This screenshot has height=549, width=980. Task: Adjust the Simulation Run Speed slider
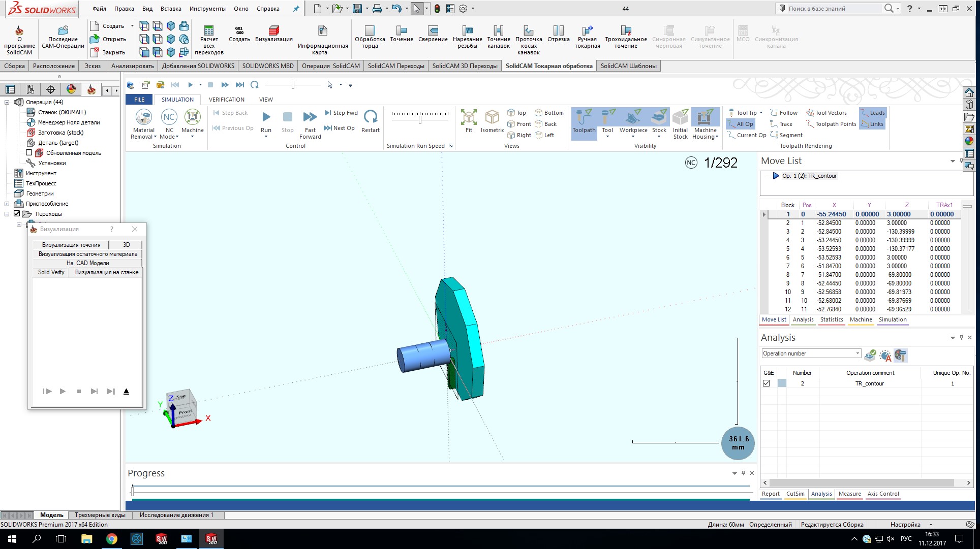click(x=420, y=120)
